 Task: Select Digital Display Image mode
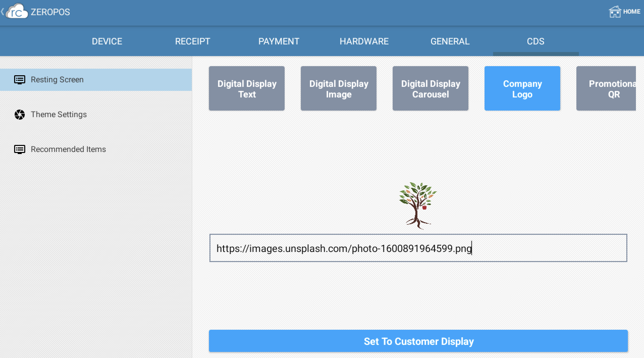coord(338,88)
